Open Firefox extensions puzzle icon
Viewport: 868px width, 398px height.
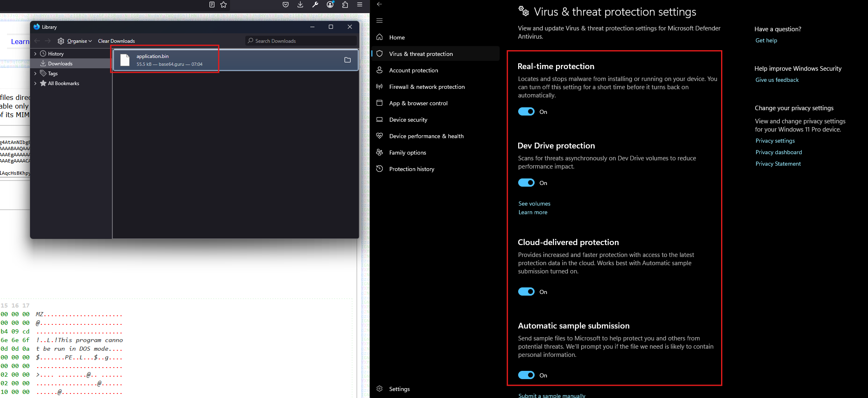(345, 5)
